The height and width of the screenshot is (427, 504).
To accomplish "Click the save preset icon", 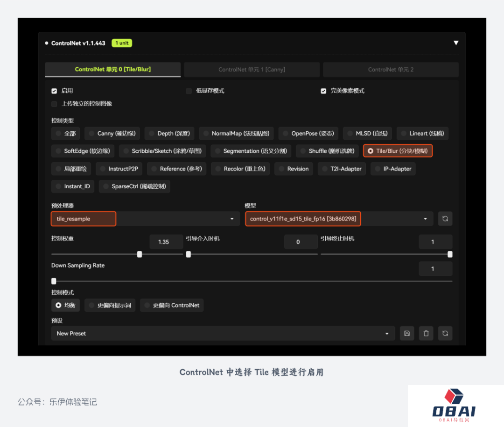I will (406, 334).
